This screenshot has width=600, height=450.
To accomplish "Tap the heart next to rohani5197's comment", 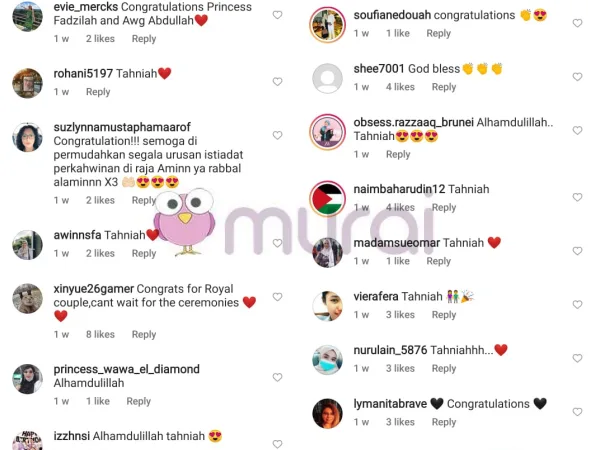I will (277, 82).
